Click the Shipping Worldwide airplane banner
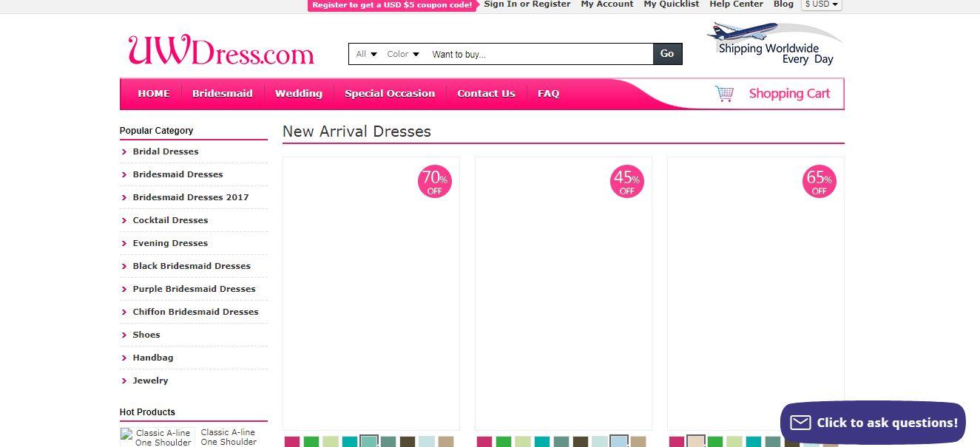The image size is (980, 447). pyautogui.click(x=776, y=44)
